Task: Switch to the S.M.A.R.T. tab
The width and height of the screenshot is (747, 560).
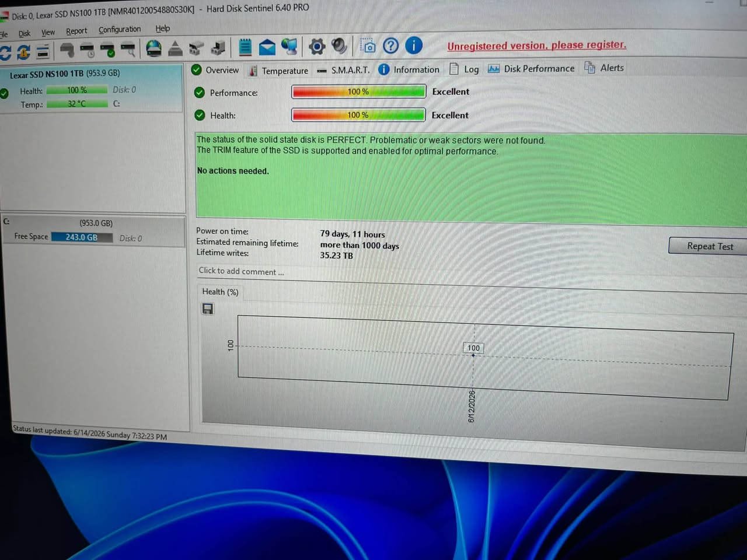Action: 343,70
